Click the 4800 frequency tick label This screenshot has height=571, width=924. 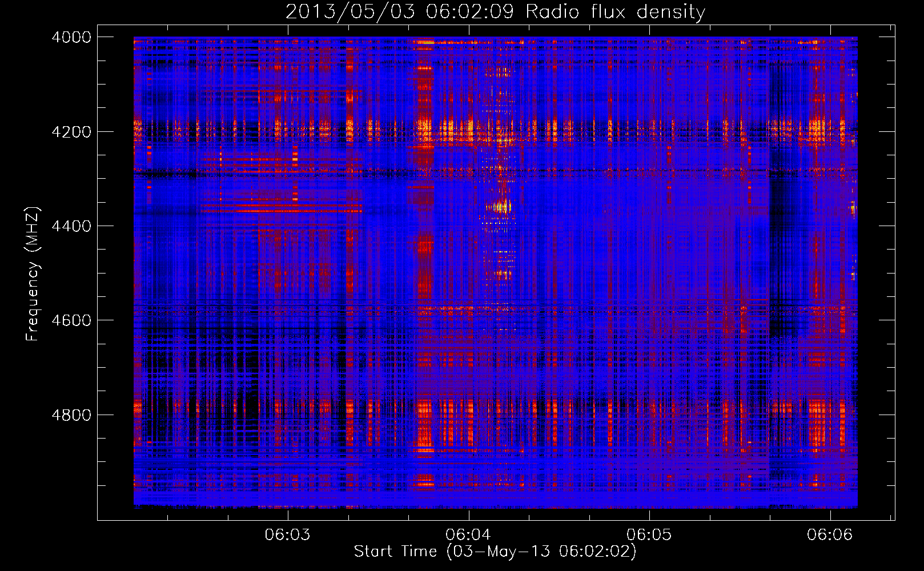(71, 415)
